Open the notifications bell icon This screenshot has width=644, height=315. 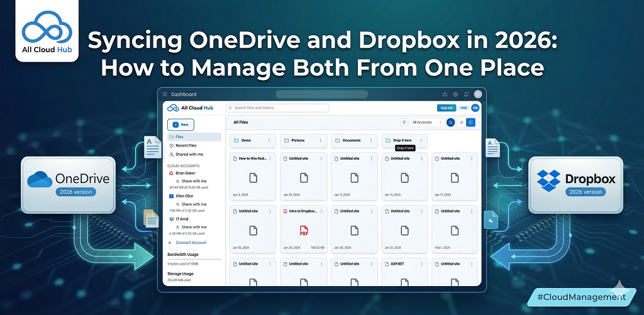[x=466, y=94]
